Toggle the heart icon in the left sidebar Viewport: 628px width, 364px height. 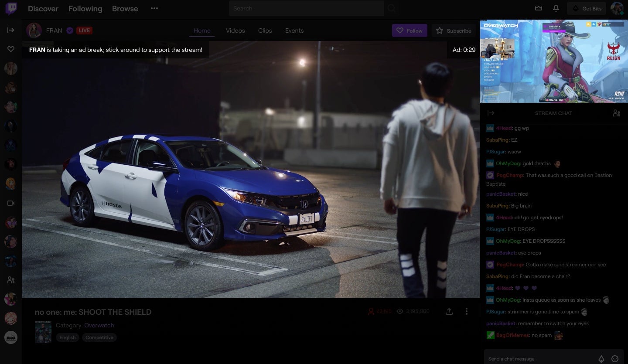point(10,49)
